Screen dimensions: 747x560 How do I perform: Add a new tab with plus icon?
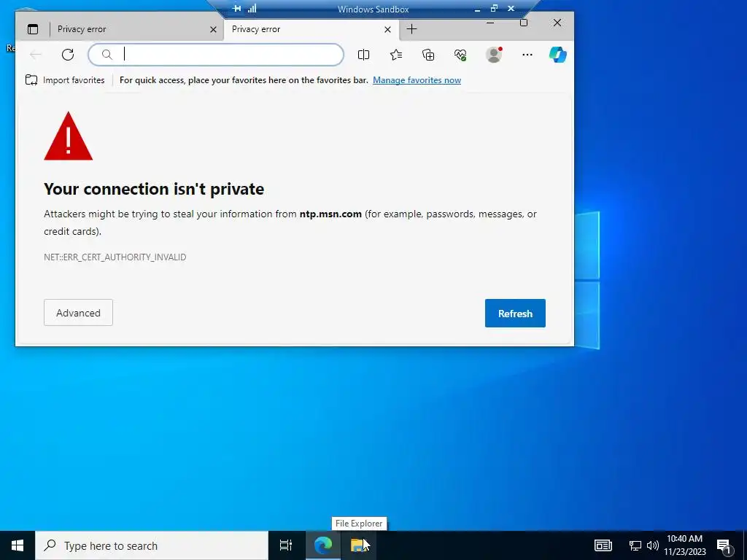pyautogui.click(x=411, y=29)
